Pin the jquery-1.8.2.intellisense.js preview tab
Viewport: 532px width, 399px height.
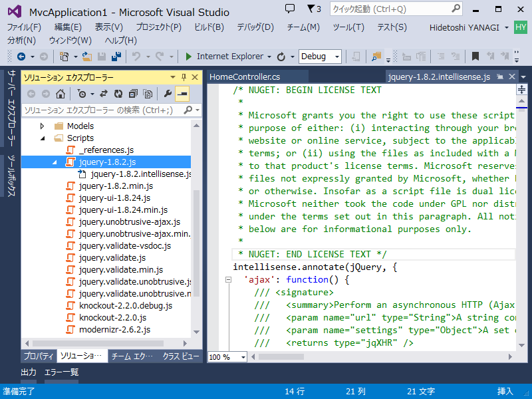coord(500,76)
